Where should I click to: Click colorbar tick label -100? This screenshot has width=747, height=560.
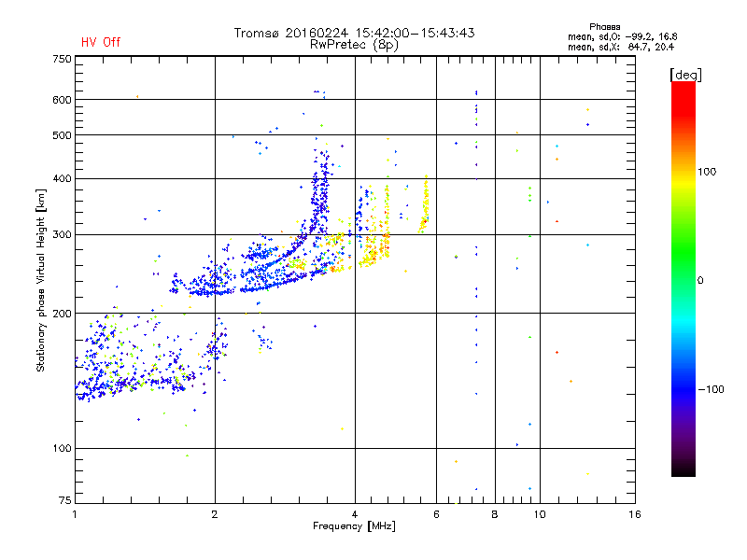click(711, 389)
